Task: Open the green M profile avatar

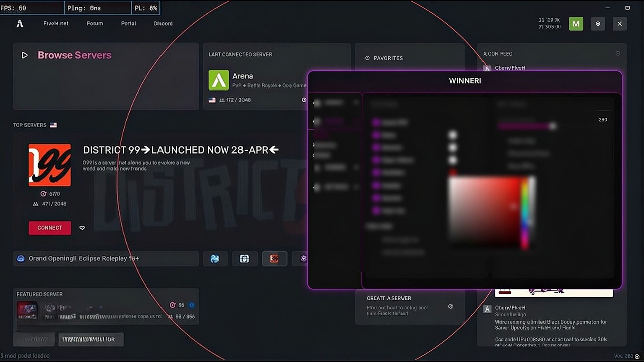Action: (576, 24)
